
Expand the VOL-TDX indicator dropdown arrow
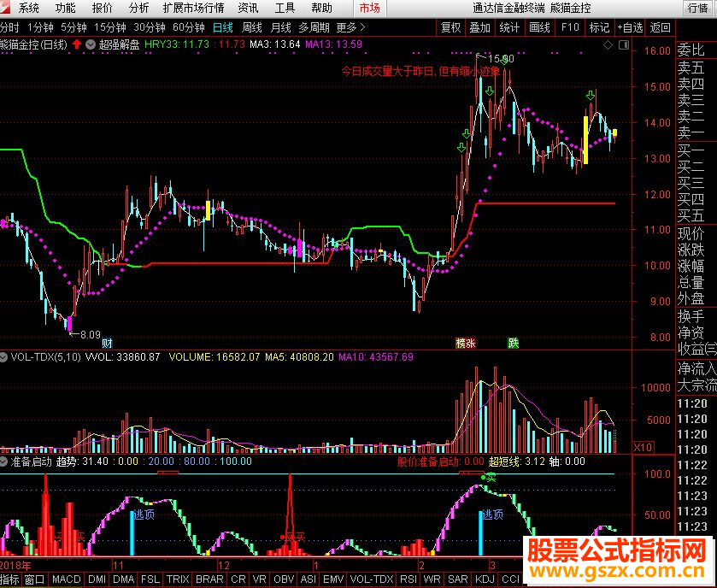[3, 357]
